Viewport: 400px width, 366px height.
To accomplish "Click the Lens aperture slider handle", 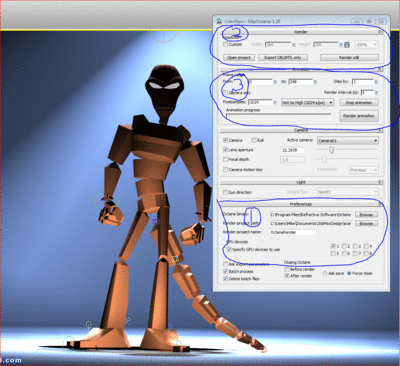I will tap(331, 150).
